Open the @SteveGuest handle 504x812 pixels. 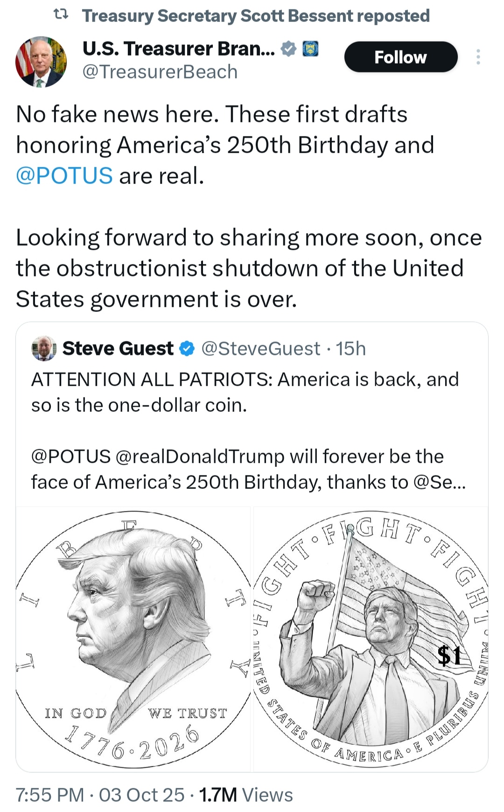[261, 349]
